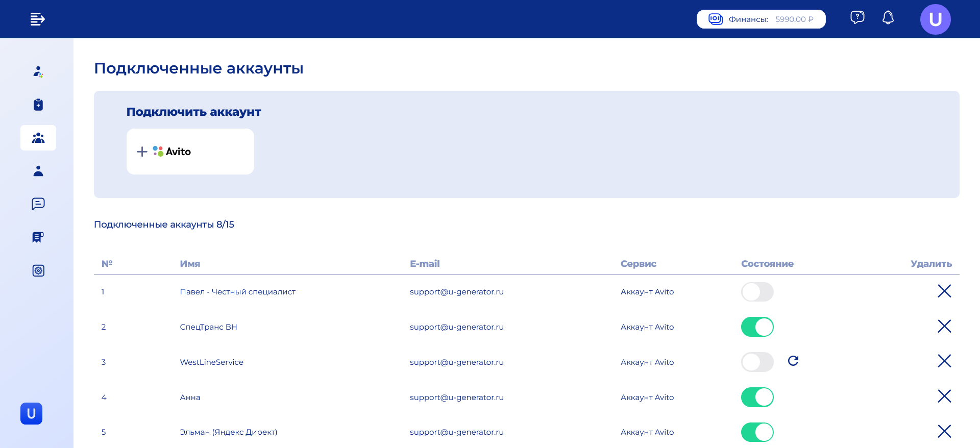Toggle the WestLineService account state
Viewport: 980px width, 448px height.
coord(757,362)
